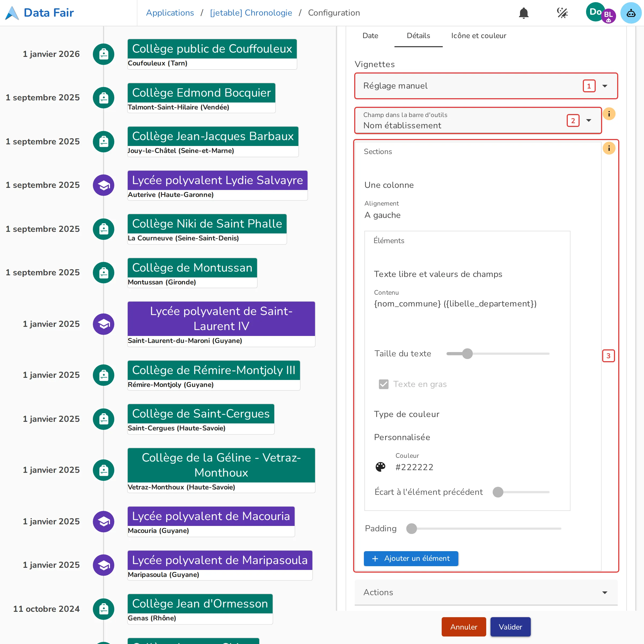Viewport: 644px width, 644px height.
Task: Open the robot assistant icon
Action: coord(631,13)
